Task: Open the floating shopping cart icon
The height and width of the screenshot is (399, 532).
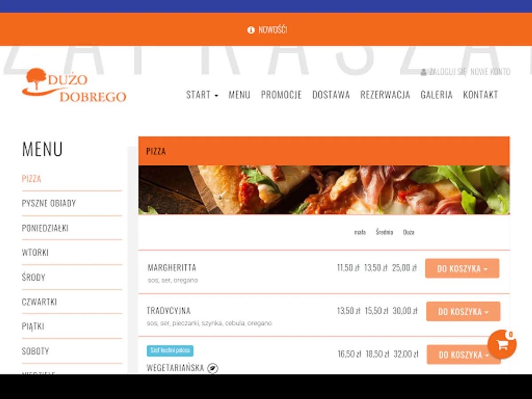Action: click(502, 344)
